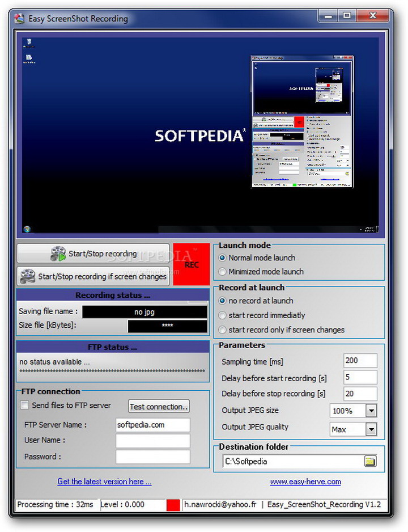The width and height of the screenshot is (408, 532).
Task: Click 'no status available ...' text
Action: [54, 362]
